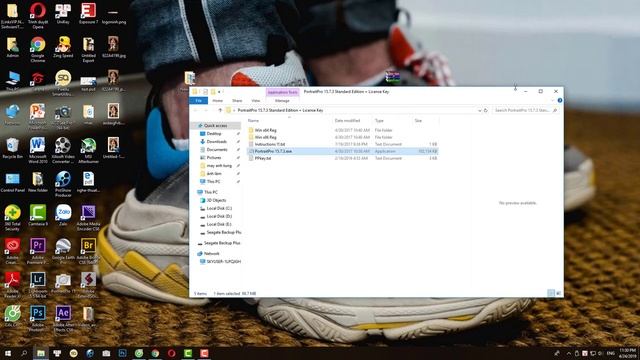This screenshot has width=640, height=360.
Task: Select the Exposure 7 desktop icon
Action: pos(88,13)
